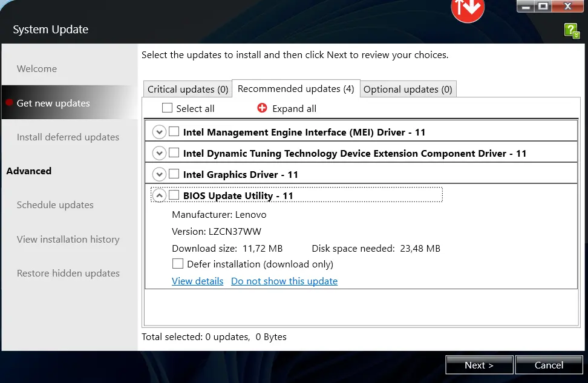The image size is (588, 383).
Task: Open Schedule updates settings
Action: 55,205
